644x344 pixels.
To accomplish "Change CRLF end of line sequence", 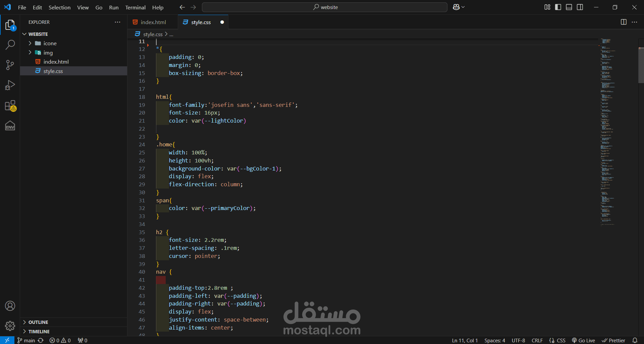I will [537, 340].
